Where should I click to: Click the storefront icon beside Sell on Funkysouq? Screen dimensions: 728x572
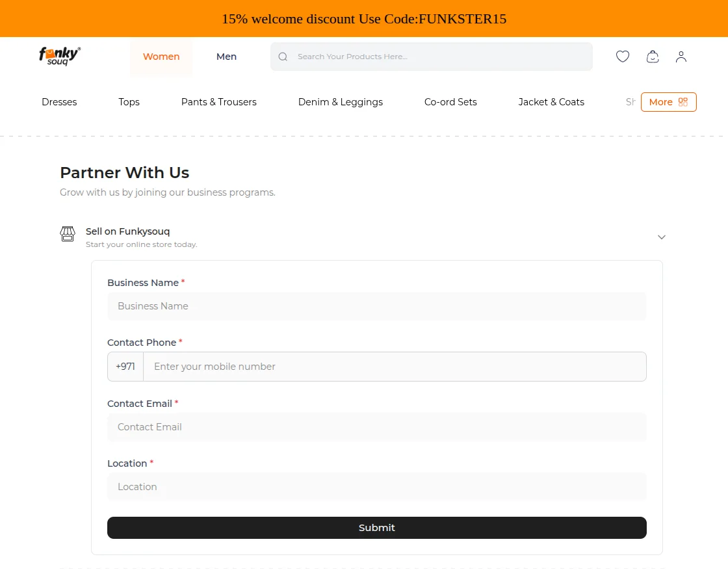point(68,234)
